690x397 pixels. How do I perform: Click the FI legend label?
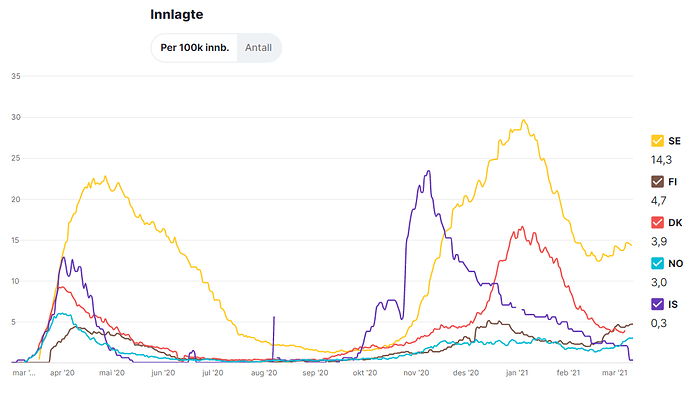tap(672, 182)
